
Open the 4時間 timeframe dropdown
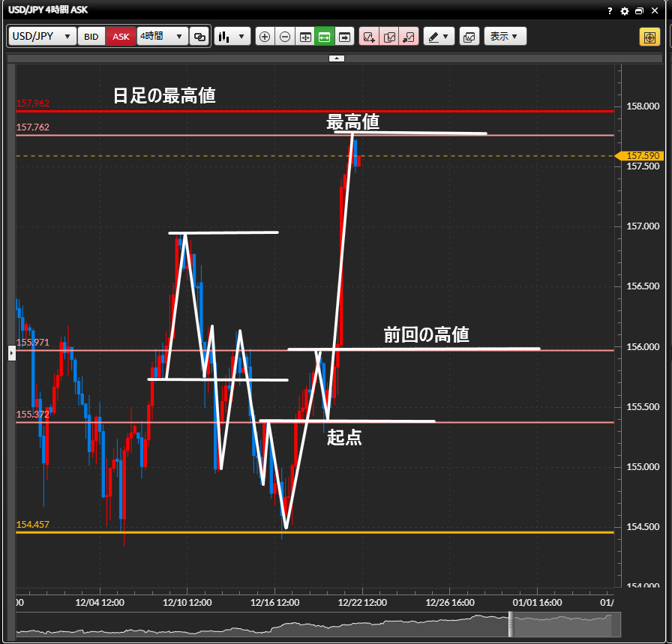[x=162, y=37]
